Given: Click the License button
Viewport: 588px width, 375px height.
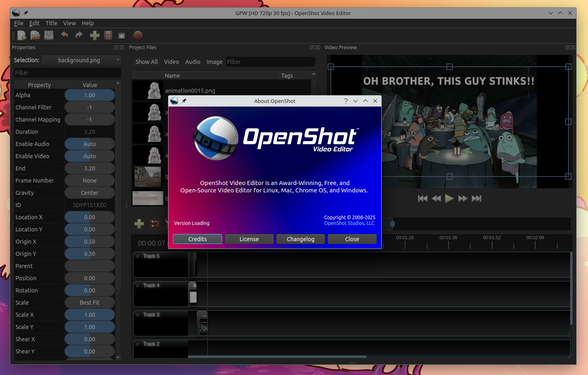Looking at the screenshot, I should coord(249,239).
